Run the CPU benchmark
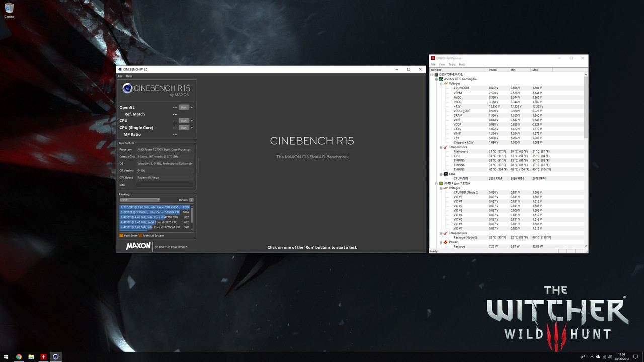 pyautogui.click(x=184, y=121)
